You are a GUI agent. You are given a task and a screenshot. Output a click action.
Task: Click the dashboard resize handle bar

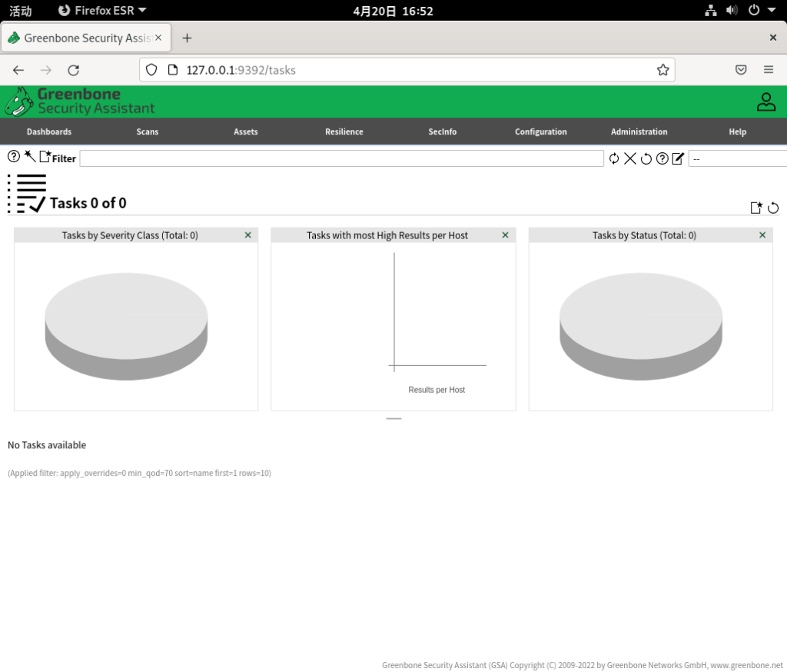(393, 418)
